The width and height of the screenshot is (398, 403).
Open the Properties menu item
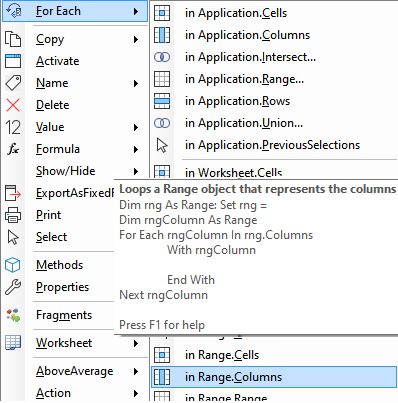click(59, 287)
